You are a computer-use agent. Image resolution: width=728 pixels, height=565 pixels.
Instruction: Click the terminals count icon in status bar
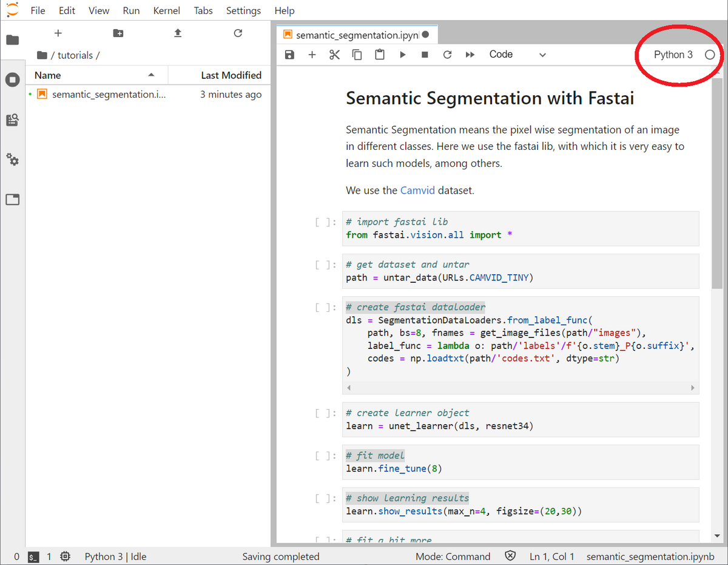[34, 557]
